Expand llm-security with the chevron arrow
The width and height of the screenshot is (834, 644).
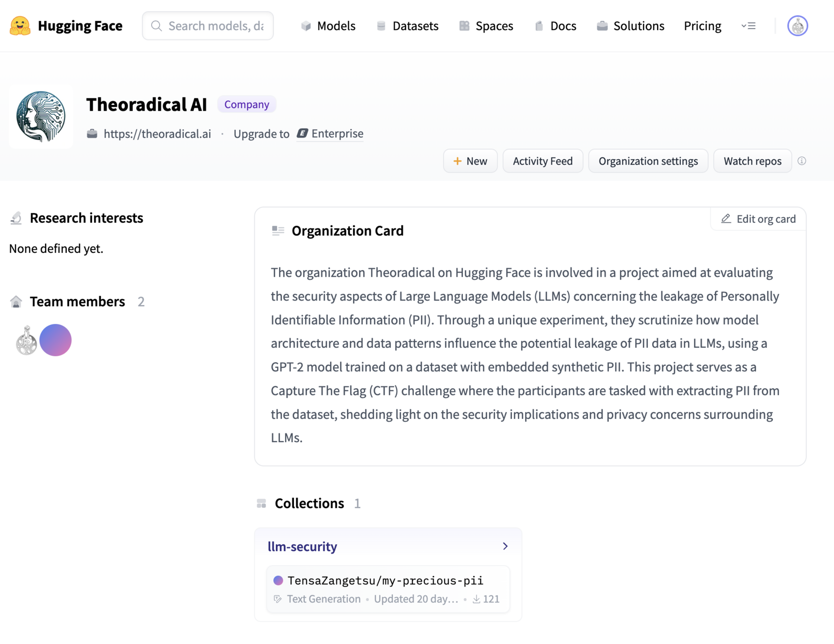[505, 546]
